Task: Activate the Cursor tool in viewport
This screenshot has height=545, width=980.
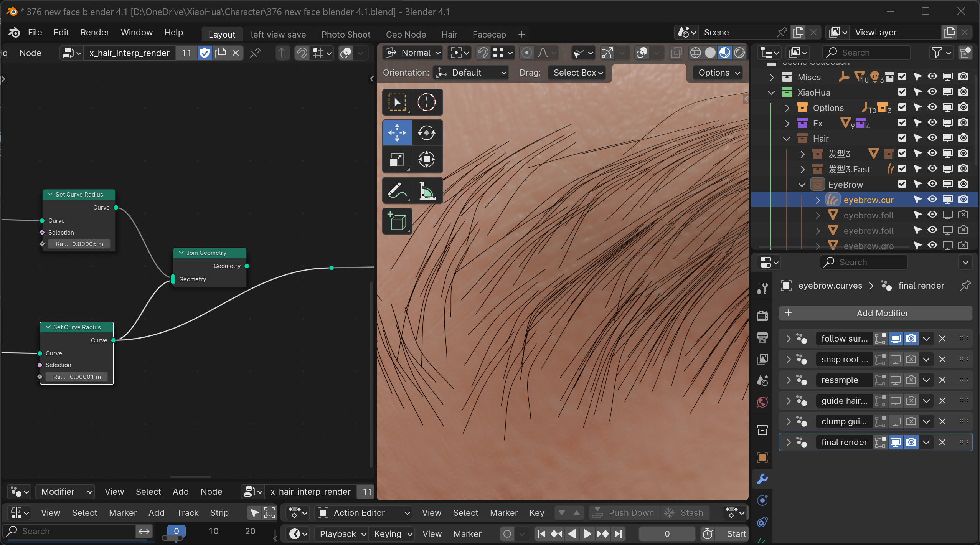Action: click(x=427, y=102)
